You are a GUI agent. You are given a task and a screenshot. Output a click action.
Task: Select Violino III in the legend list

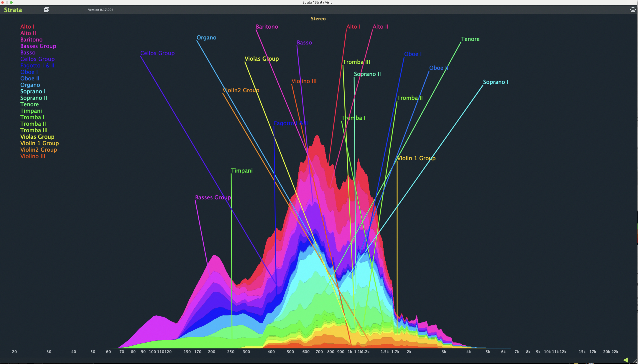pos(33,156)
